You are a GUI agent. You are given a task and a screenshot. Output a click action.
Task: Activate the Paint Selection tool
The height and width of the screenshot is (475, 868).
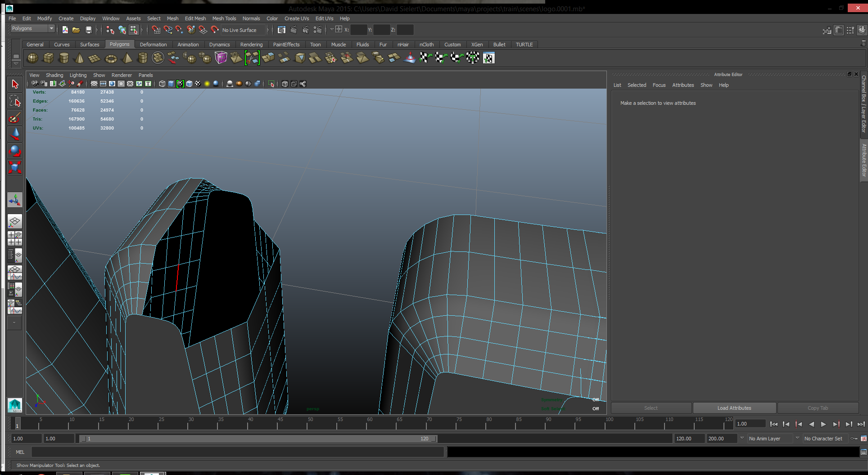pyautogui.click(x=15, y=118)
